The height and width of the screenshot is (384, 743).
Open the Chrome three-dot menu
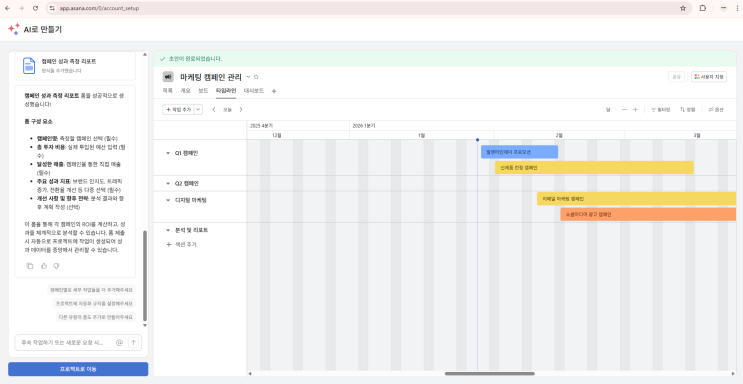click(737, 8)
